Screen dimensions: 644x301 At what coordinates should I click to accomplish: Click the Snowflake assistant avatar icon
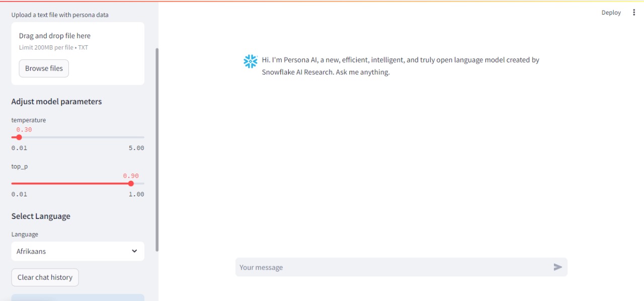tap(250, 61)
